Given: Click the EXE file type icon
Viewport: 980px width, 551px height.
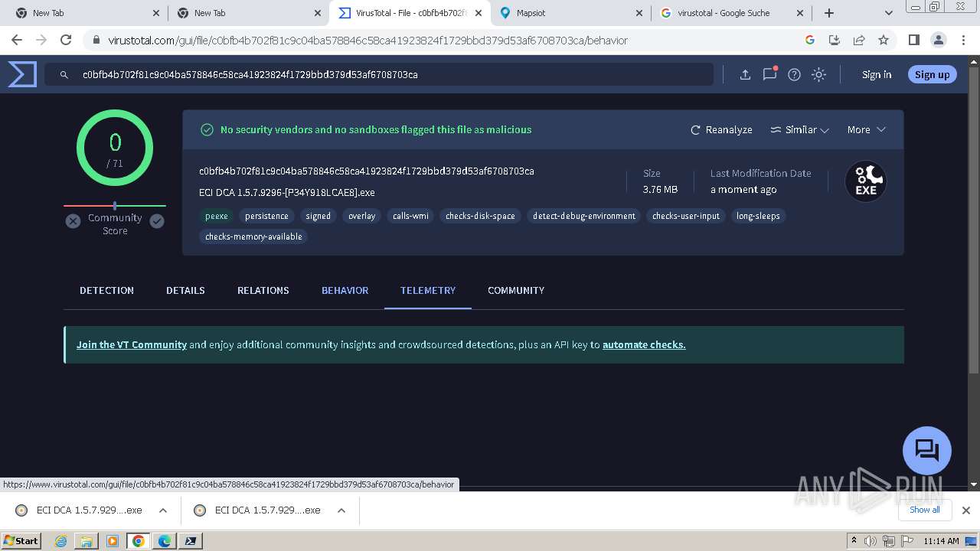Looking at the screenshot, I should (865, 181).
